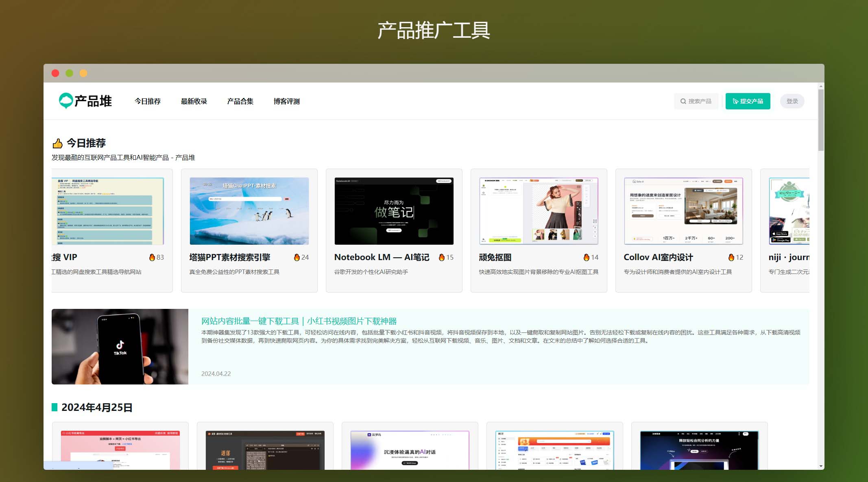Click the red window dot button
868x482 pixels.
point(55,73)
